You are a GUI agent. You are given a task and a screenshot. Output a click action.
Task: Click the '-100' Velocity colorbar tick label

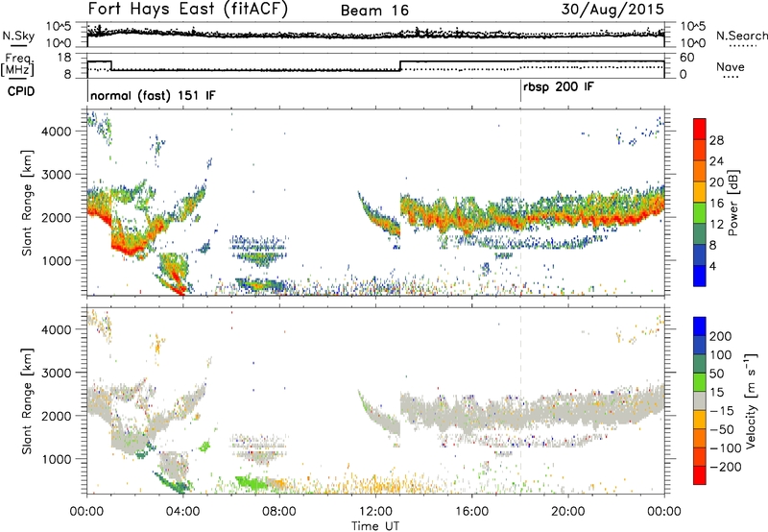pos(726,448)
